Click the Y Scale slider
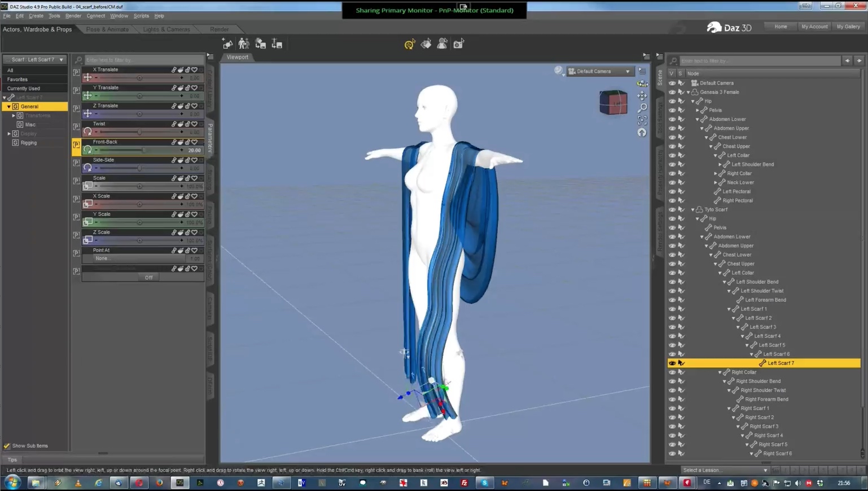The image size is (868, 491). [x=139, y=222]
